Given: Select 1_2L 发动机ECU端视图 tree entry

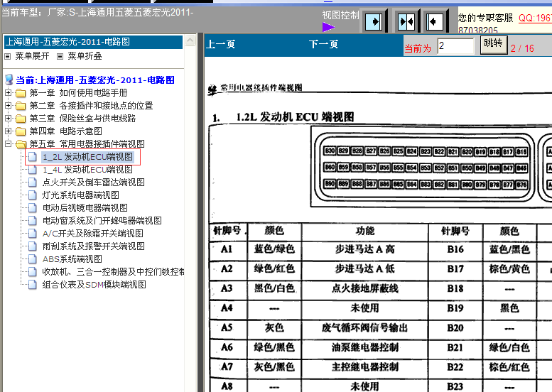Looking at the screenshot, I should (87, 157).
